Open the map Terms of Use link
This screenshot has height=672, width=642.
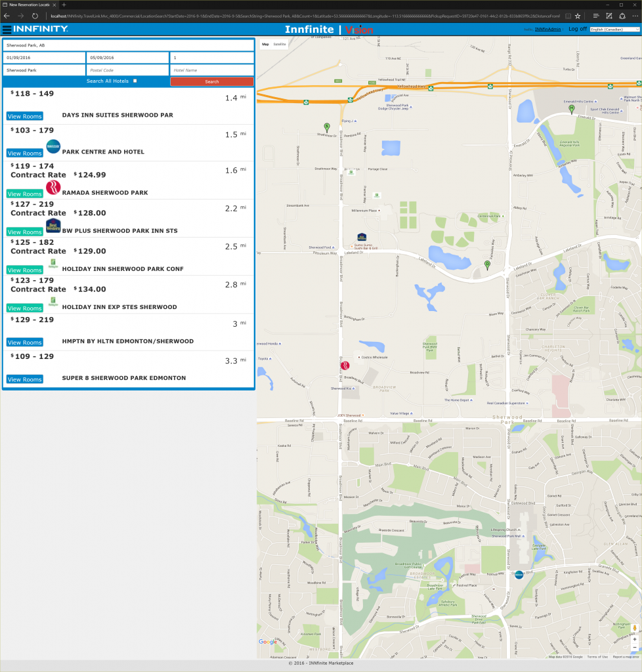coord(597,656)
